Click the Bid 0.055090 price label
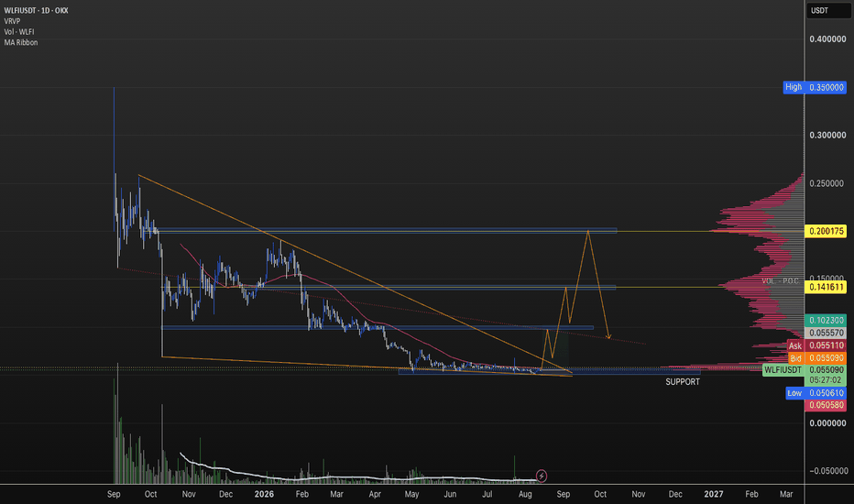 click(817, 358)
